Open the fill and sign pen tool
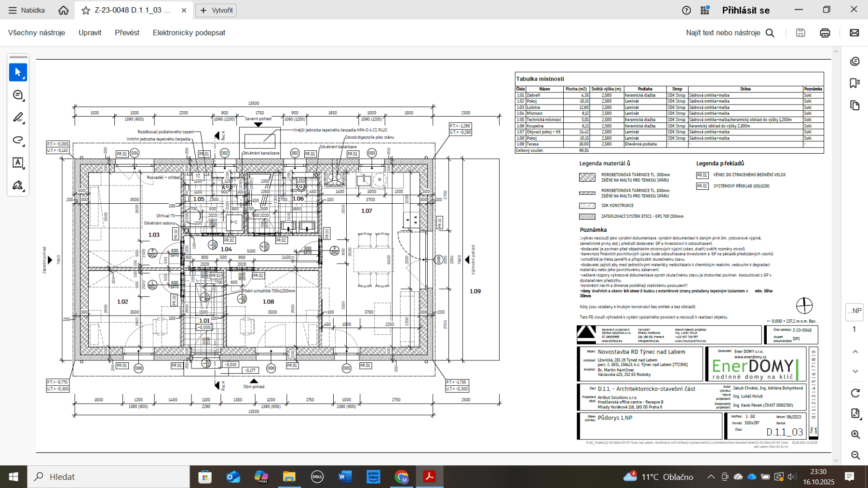Screen dimensions: 868x488 click(x=18, y=185)
